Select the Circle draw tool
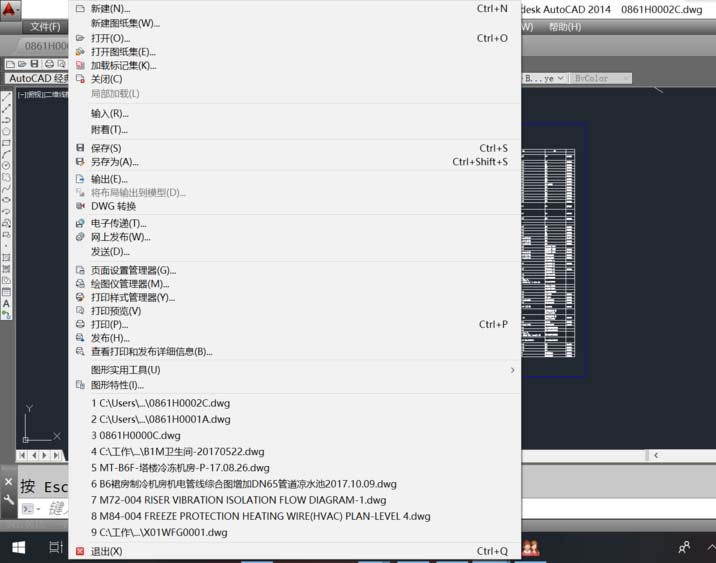716x563 pixels. 6,165
